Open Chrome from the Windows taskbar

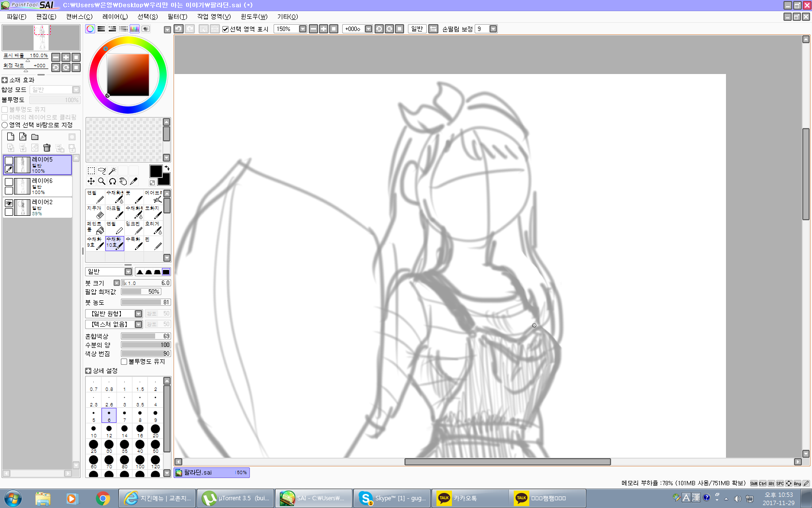(102, 498)
